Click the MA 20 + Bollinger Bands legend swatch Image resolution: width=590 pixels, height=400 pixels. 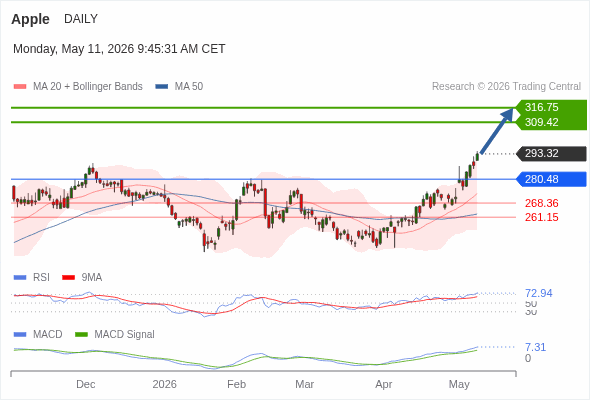[x=20, y=87]
